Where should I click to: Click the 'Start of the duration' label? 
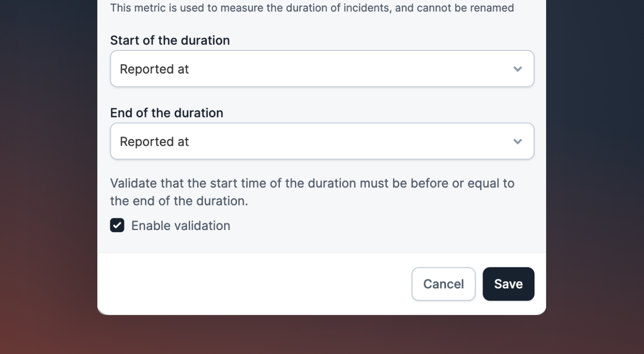(170, 40)
